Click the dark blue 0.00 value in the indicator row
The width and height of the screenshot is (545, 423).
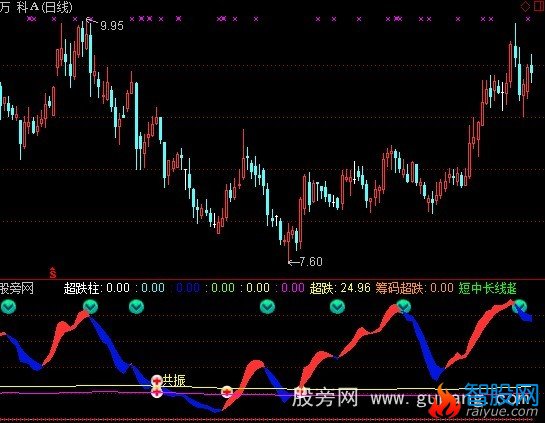pyautogui.click(x=188, y=288)
